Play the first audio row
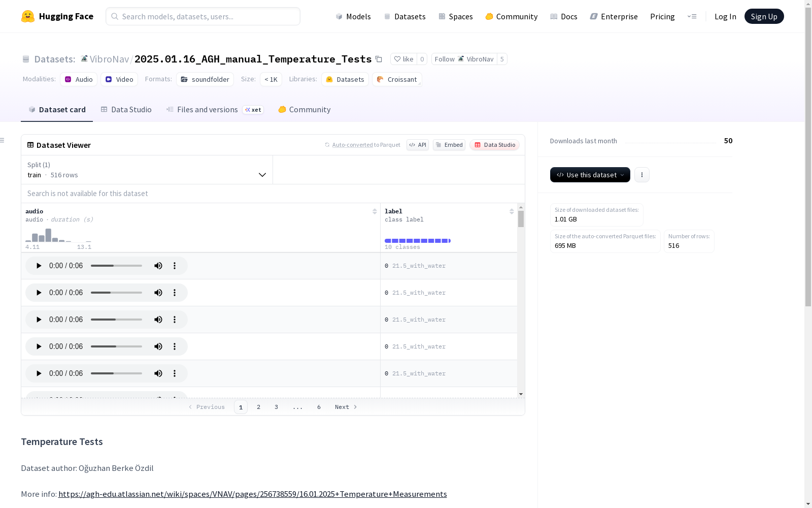The height and width of the screenshot is (508, 812). pos(39,266)
